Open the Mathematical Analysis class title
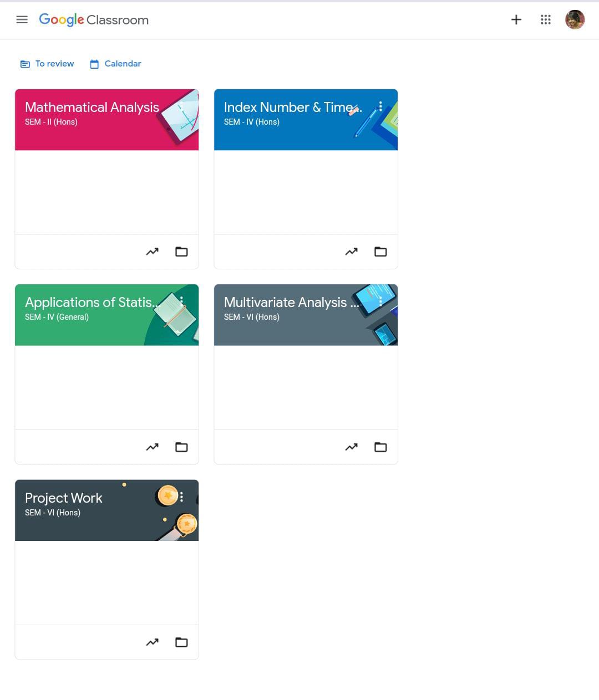 point(92,107)
